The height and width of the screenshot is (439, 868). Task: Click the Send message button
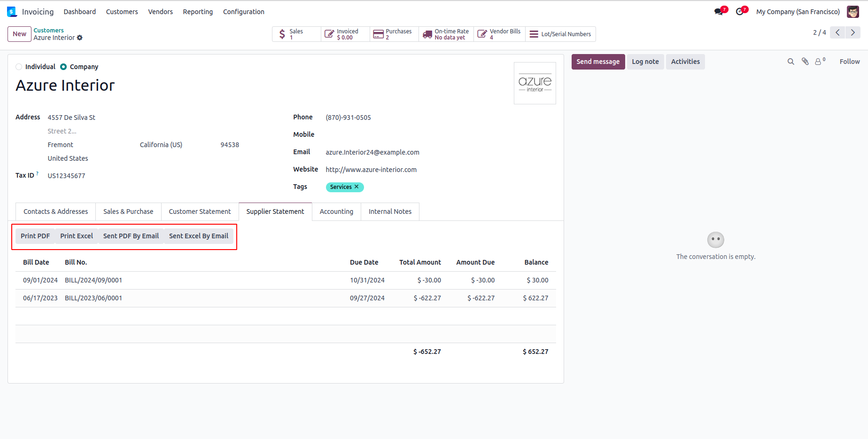[x=598, y=62]
